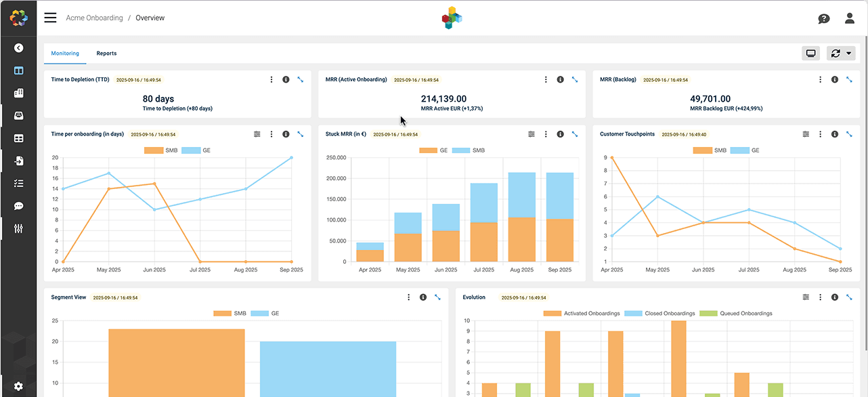Click the chat bubble icon in the sidebar
Viewport: 868px width, 397px height.
18,206
